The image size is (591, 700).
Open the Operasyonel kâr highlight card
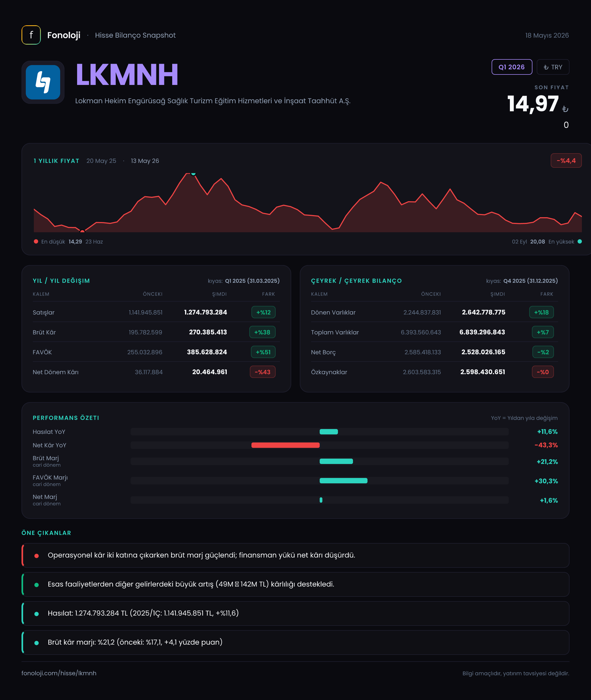pyautogui.click(x=295, y=555)
